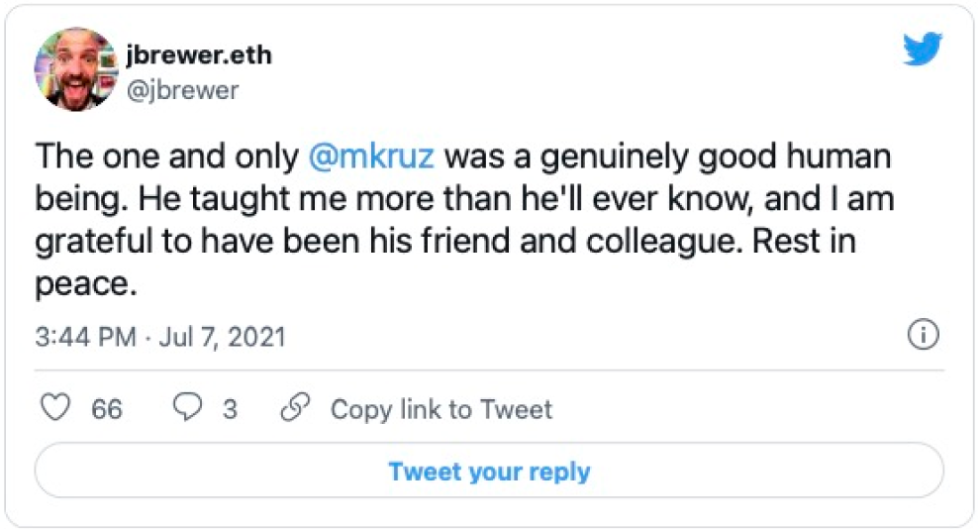Select Copy link to Tweet text
The height and width of the screenshot is (529, 980).
pyautogui.click(x=441, y=409)
